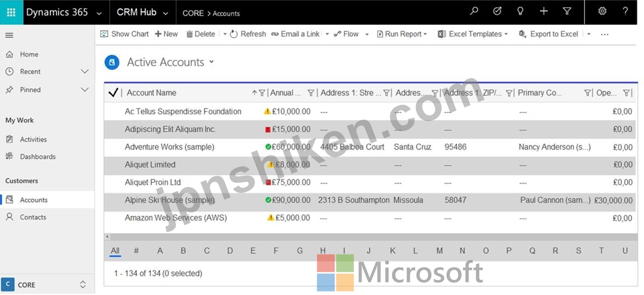Jump to accounts starting with M

439,251
